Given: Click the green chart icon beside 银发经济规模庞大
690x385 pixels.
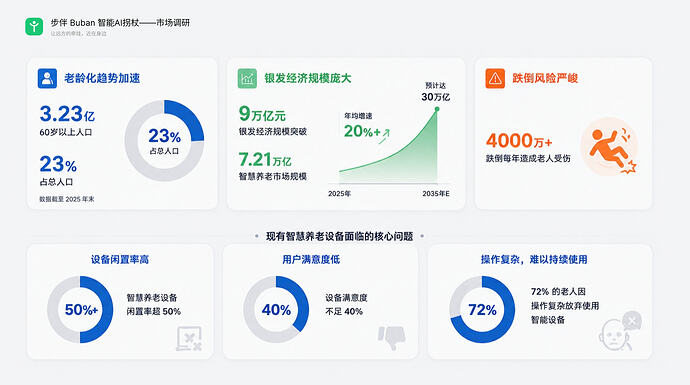Looking at the screenshot, I should pos(247,78).
